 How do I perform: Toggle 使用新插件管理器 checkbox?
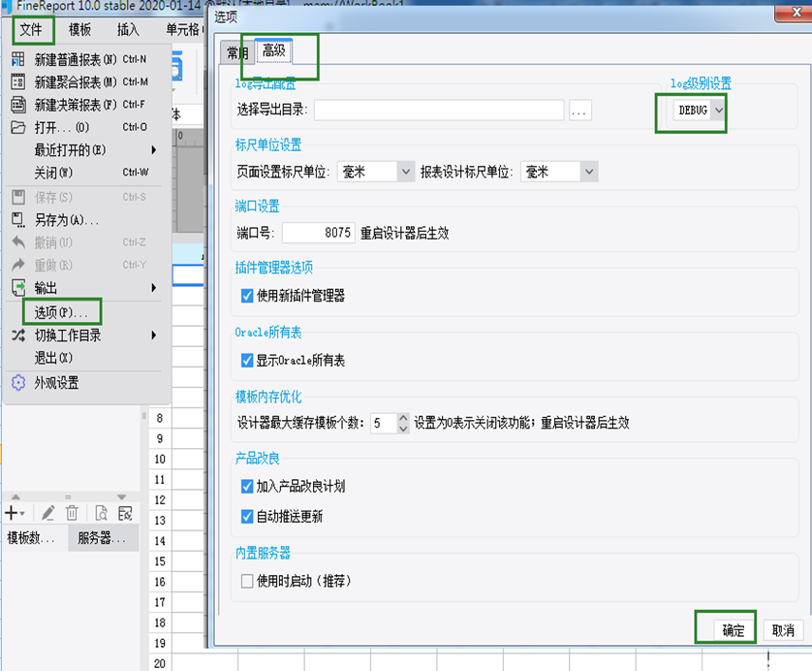[x=247, y=296]
